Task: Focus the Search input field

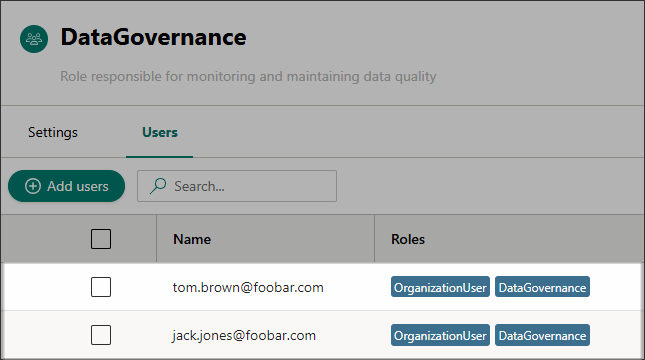Action: tap(237, 186)
